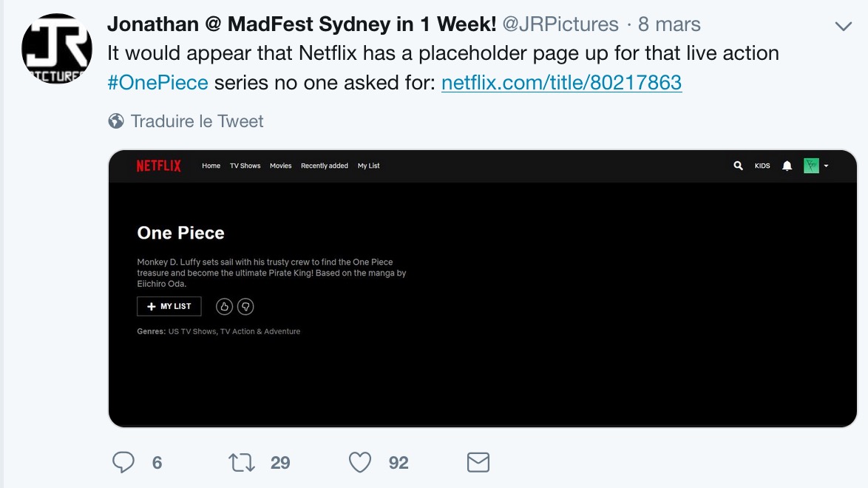Send tweet via direct message envelope
This screenshot has width=868, height=488.
tap(478, 463)
